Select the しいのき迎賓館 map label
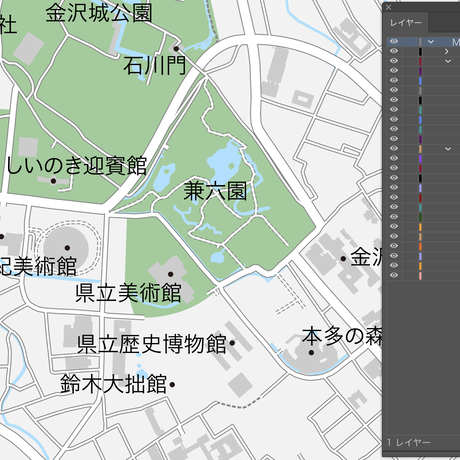Viewport: 460px width, 460px height. (x=77, y=166)
